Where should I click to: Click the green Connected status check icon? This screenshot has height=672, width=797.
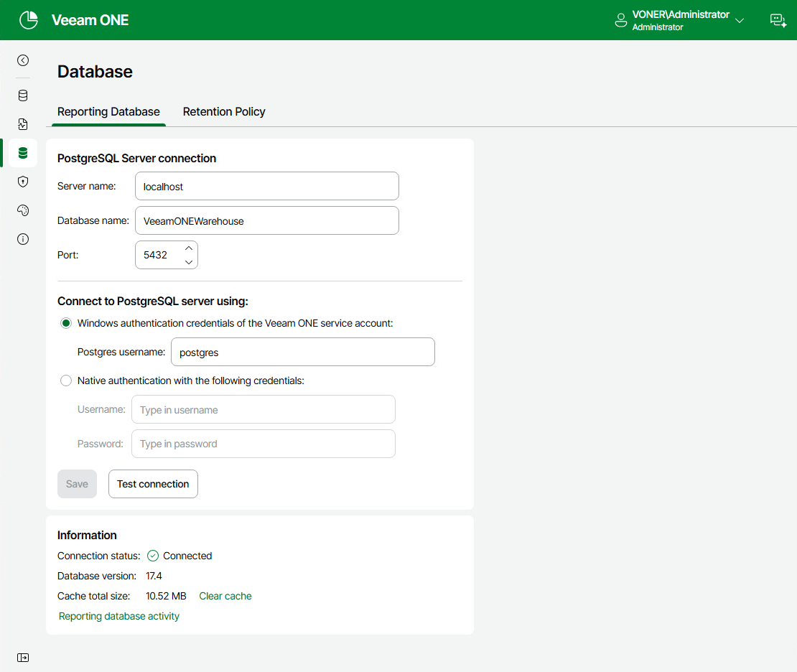pyautogui.click(x=152, y=556)
